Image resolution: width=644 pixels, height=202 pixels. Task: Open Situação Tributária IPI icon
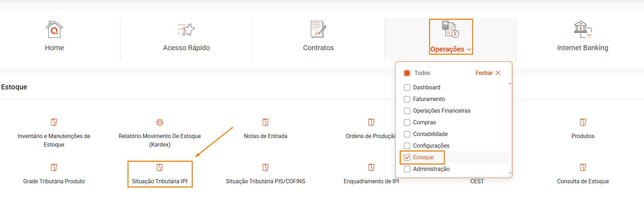point(160,167)
